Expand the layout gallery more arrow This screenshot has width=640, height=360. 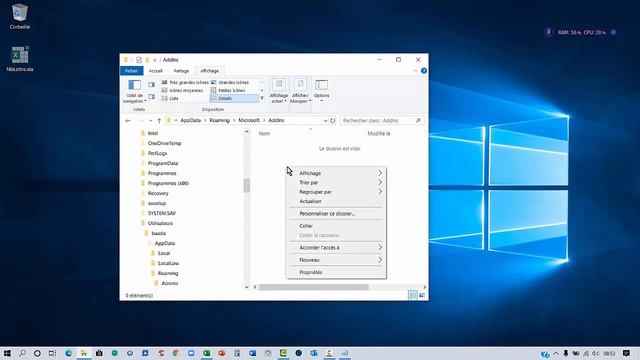coord(262,98)
